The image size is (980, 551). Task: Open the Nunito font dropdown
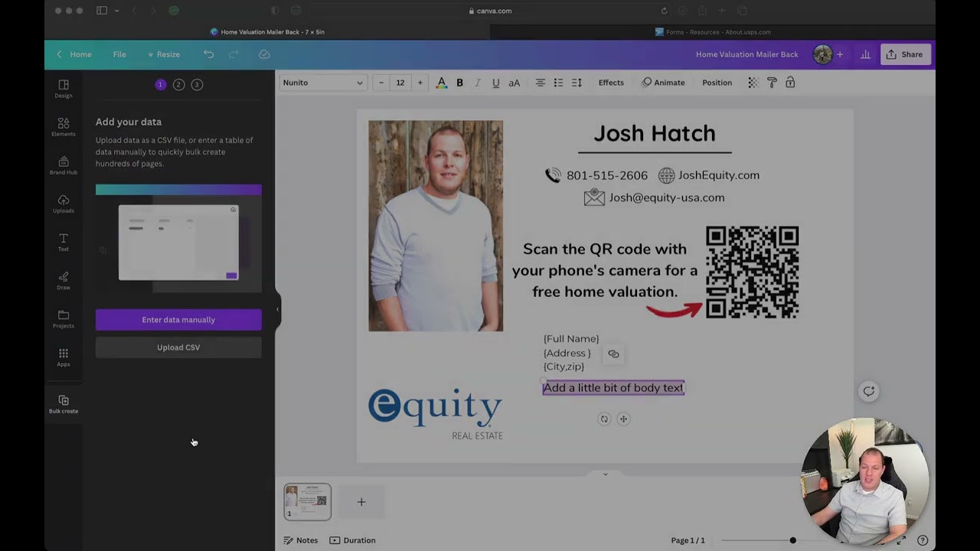point(322,83)
